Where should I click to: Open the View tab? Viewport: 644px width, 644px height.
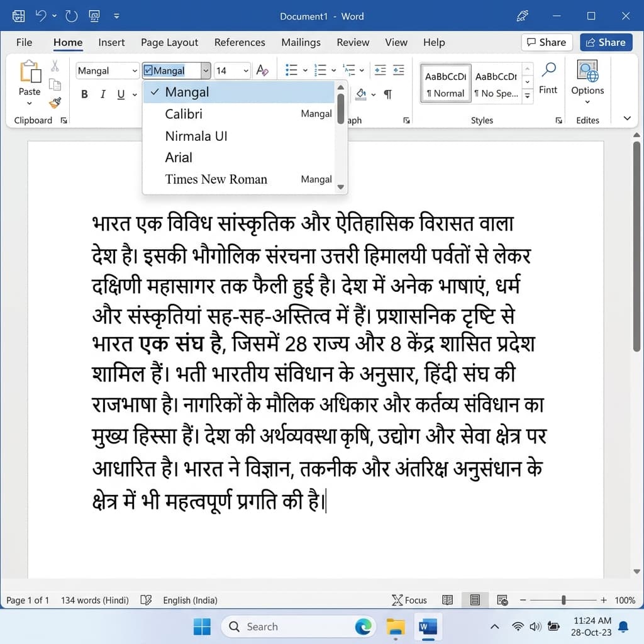coord(396,42)
